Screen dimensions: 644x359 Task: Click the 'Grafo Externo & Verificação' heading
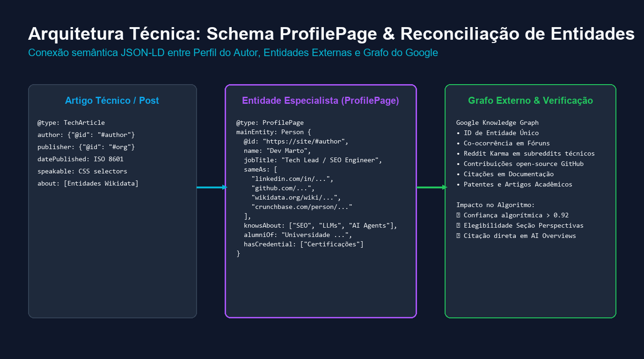[x=530, y=101]
